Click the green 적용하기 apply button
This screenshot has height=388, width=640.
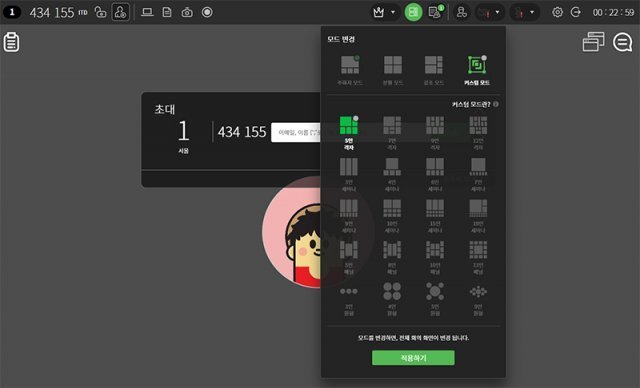pyautogui.click(x=413, y=358)
